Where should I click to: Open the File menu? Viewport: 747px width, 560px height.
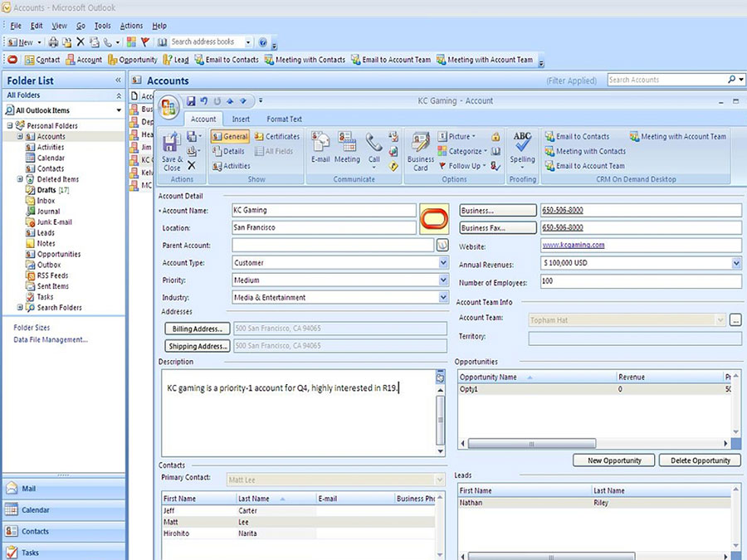pos(16,26)
